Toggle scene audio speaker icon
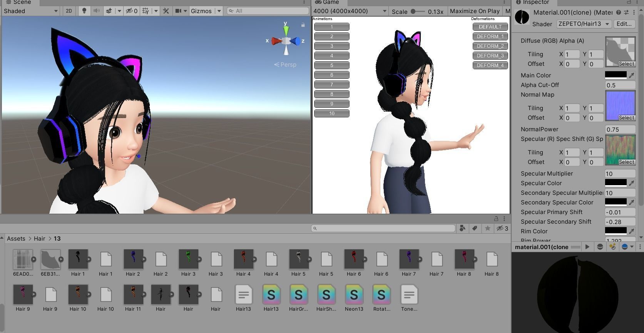The image size is (644, 333). 97,11
